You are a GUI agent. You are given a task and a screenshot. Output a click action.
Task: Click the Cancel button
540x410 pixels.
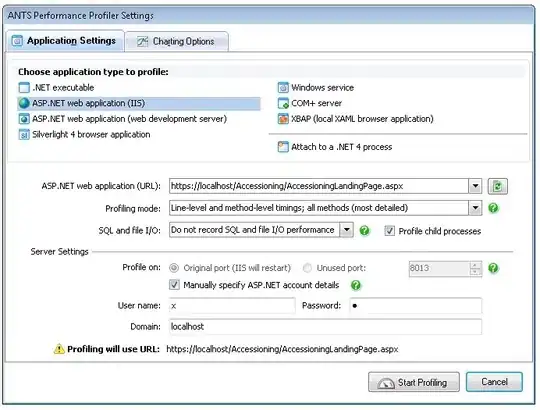click(494, 381)
